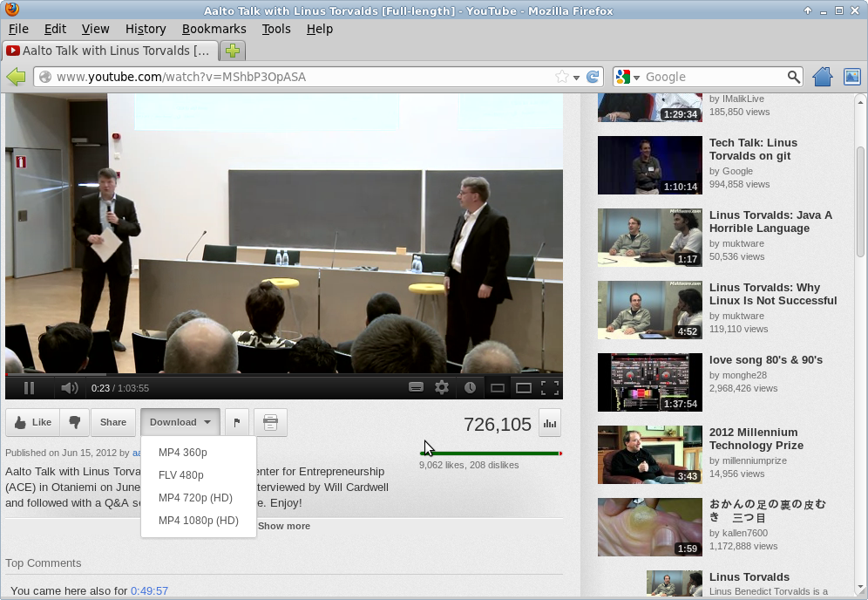Click the search magnifier icon
The image size is (868, 600).
click(793, 77)
